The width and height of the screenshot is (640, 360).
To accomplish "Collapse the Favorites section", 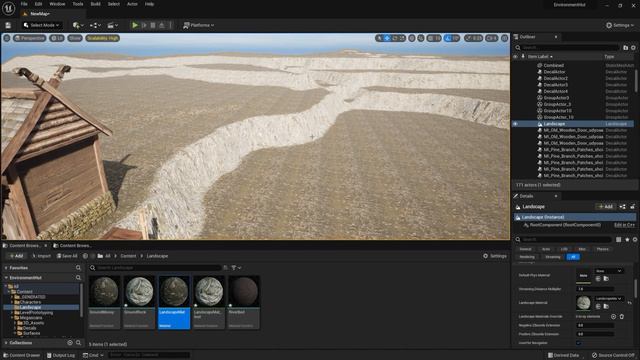I will 6,268.
